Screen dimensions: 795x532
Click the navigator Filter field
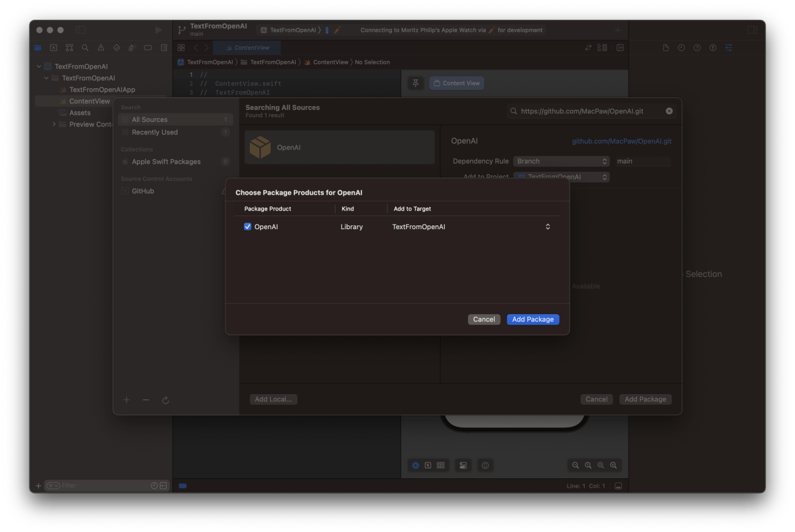pos(107,486)
